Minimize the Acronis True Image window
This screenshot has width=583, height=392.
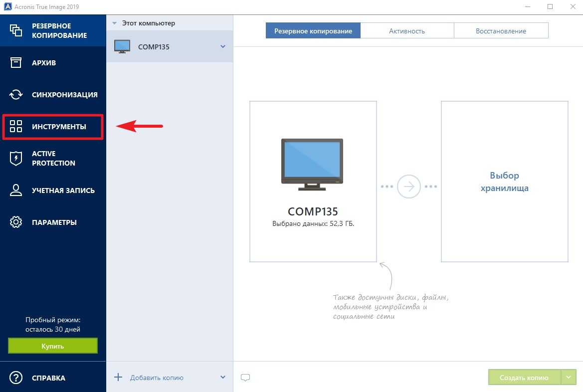(527, 6)
